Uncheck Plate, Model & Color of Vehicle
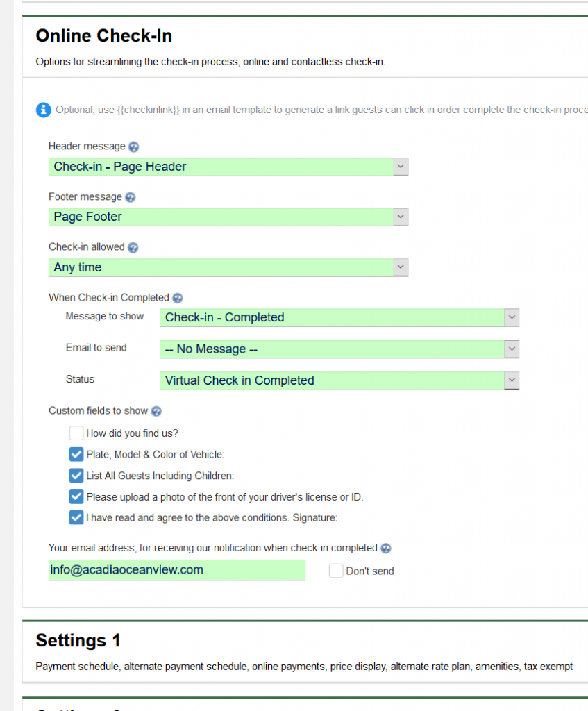 click(76, 455)
